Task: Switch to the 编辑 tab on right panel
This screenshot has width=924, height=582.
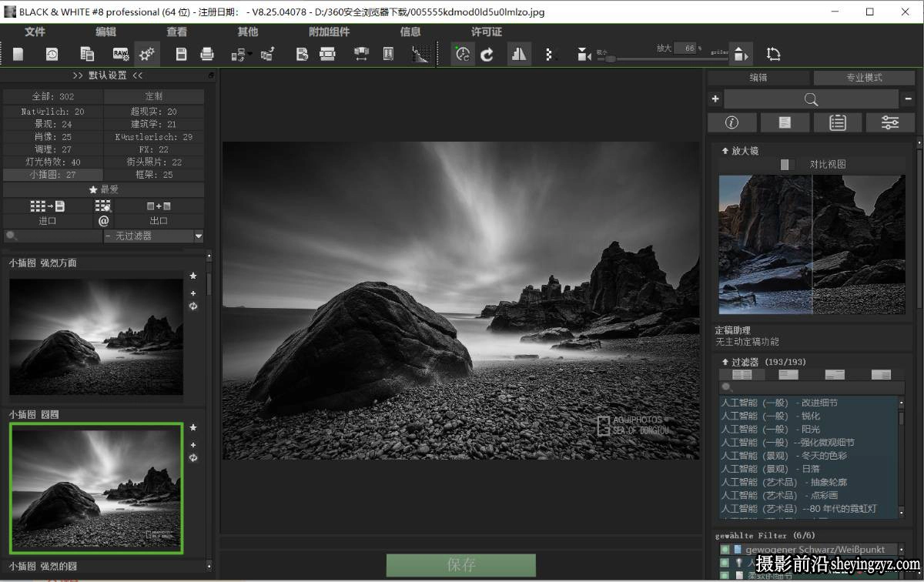Action: pyautogui.click(x=758, y=78)
